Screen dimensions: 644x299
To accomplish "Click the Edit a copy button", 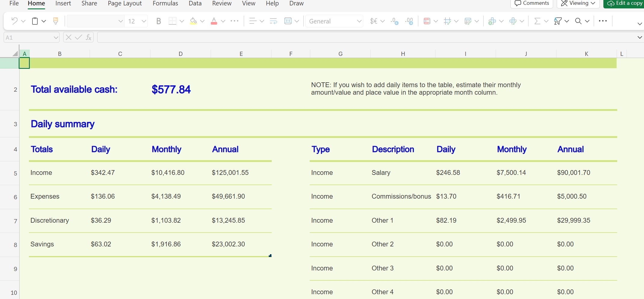I will pyautogui.click(x=624, y=3).
